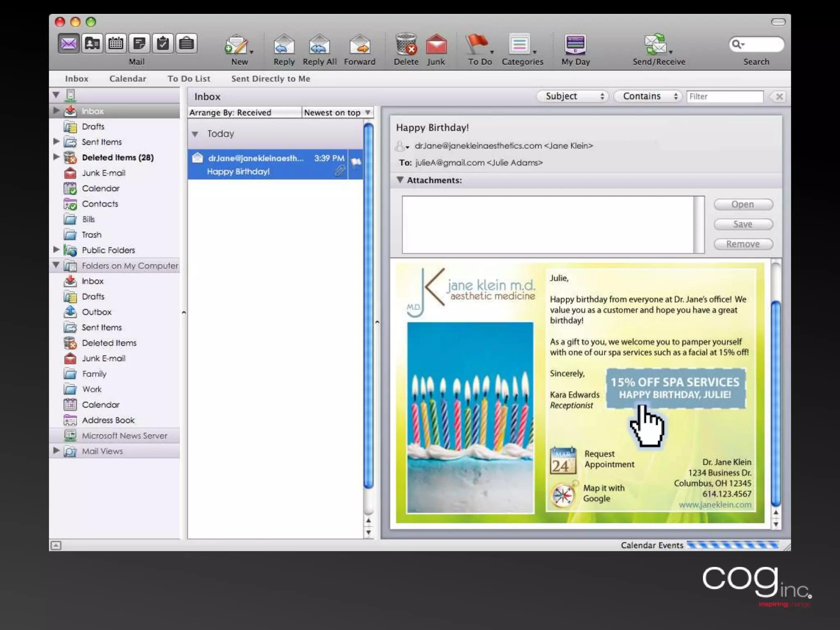Open the Subject filter dropdown
The width and height of the screenshot is (840, 630).
[x=573, y=96]
